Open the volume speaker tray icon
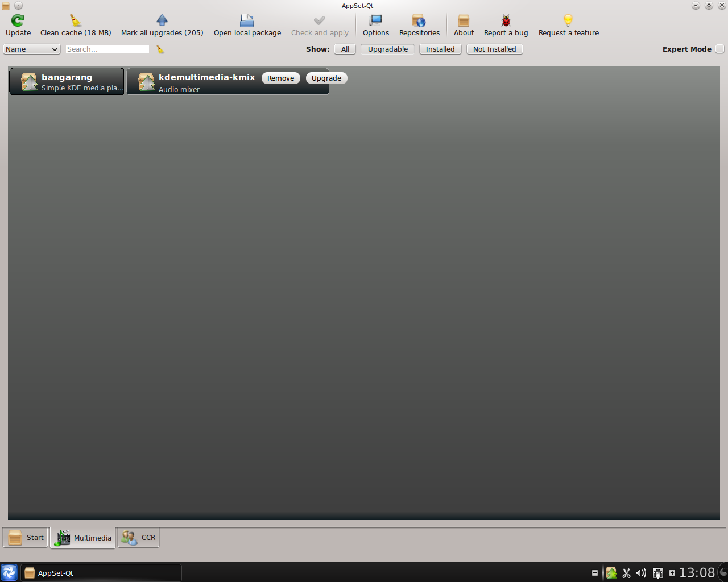The width and height of the screenshot is (728, 582). (x=642, y=573)
